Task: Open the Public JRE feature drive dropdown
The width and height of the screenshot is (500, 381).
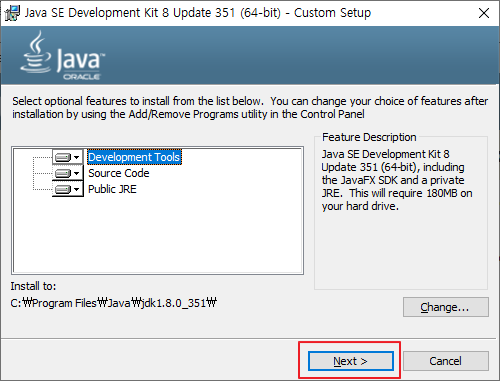Action: [x=68, y=189]
